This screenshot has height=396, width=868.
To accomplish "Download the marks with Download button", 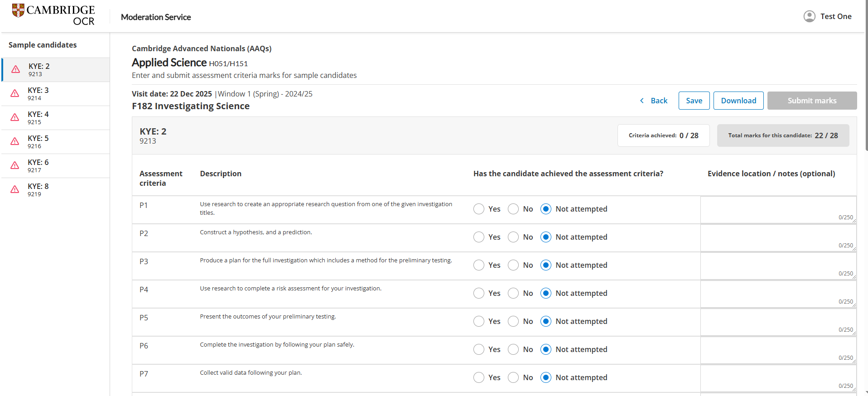I will point(738,101).
